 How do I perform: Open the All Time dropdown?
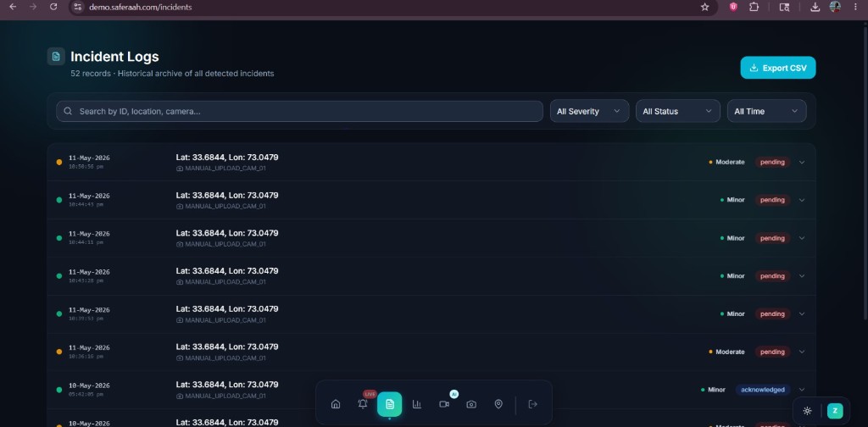[766, 111]
